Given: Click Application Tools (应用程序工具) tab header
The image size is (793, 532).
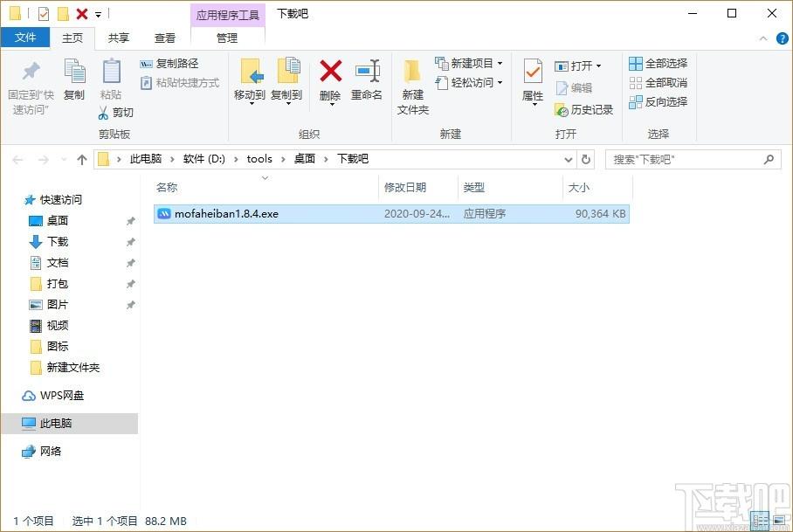Looking at the screenshot, I should 227,15.
